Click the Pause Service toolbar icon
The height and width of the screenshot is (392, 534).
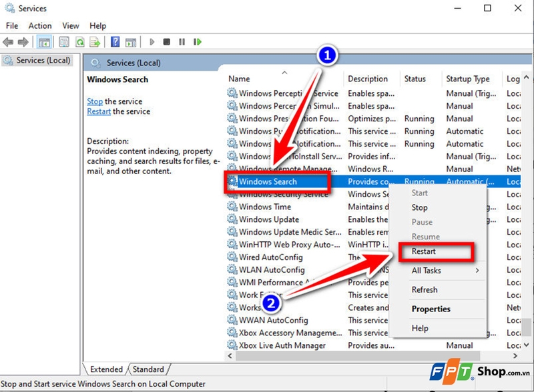182,41
